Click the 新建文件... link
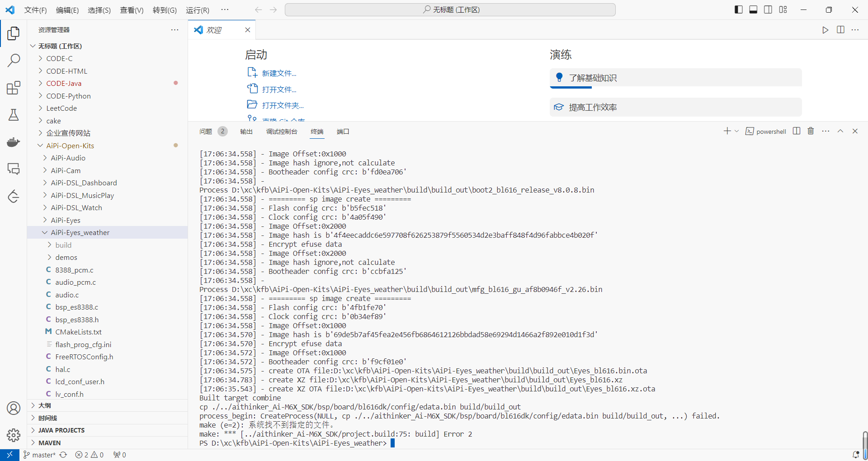Viewport: 868px width, 461px height. pos(279,73)
